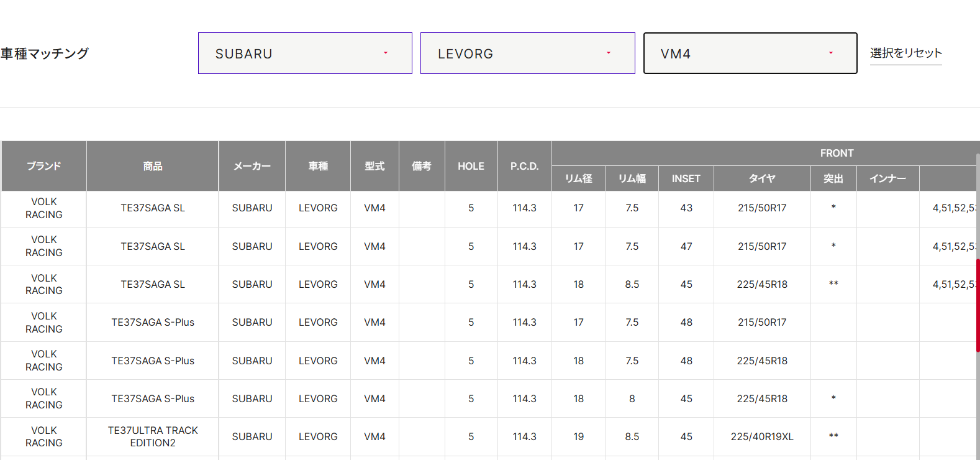Click the INSET column header
This screenshot has height=460, width=980.
click(686, 178)
